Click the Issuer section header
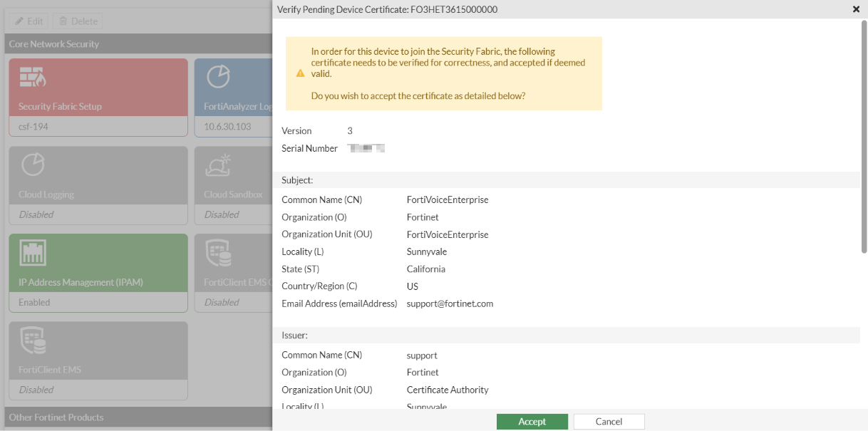 click(x=294, y=335)
